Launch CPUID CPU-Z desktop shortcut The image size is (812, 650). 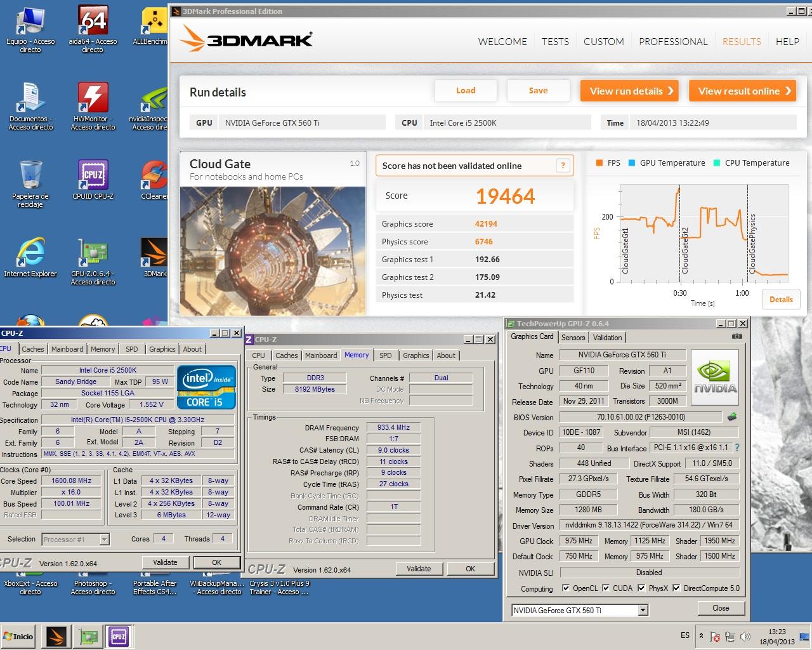click(x=93, y=180)
